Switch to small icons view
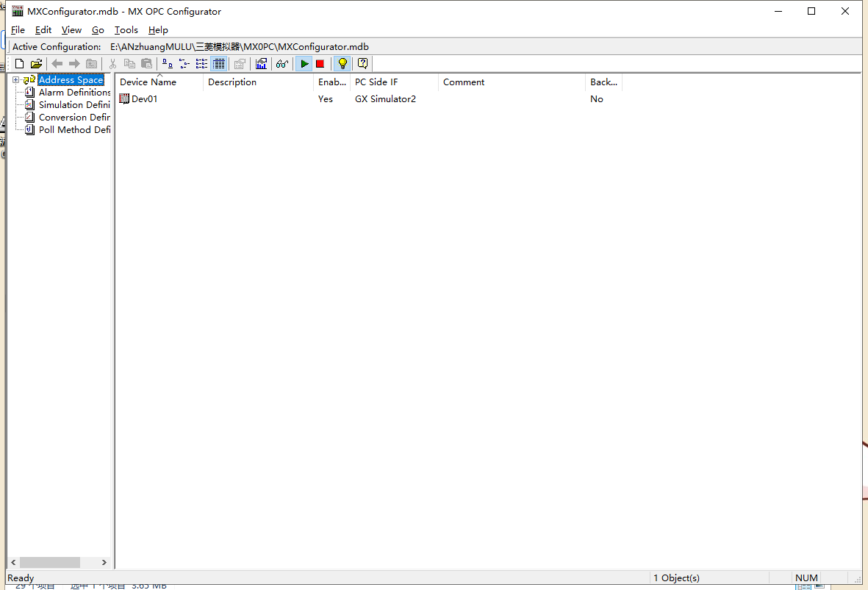 click(x=184, y=64)
